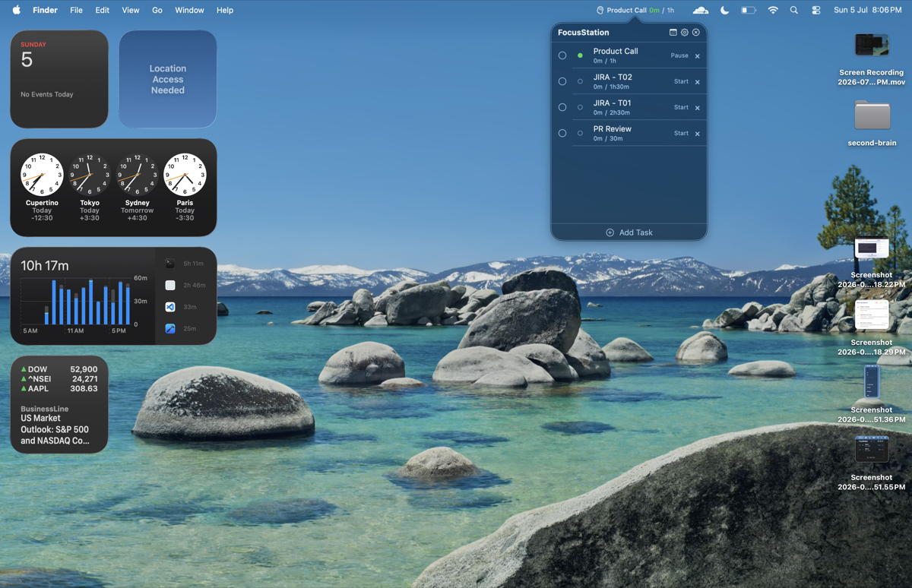Click the green active dot on Product Call

(580, 55)
